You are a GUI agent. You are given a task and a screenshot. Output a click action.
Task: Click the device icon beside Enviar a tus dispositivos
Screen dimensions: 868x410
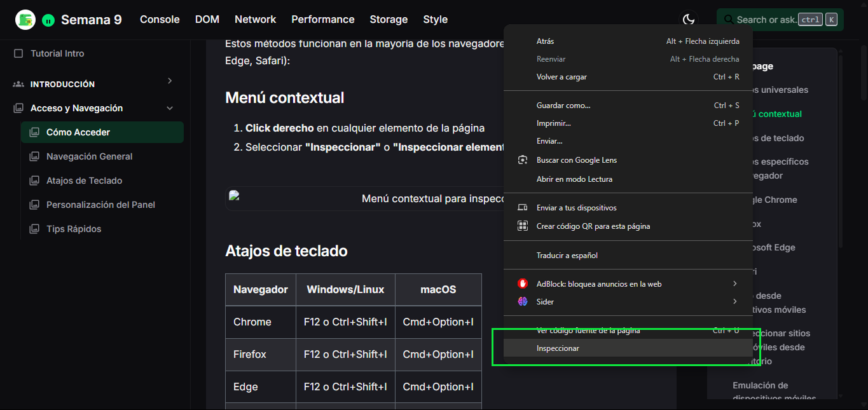pyautogui.click(x=523, y=207)
